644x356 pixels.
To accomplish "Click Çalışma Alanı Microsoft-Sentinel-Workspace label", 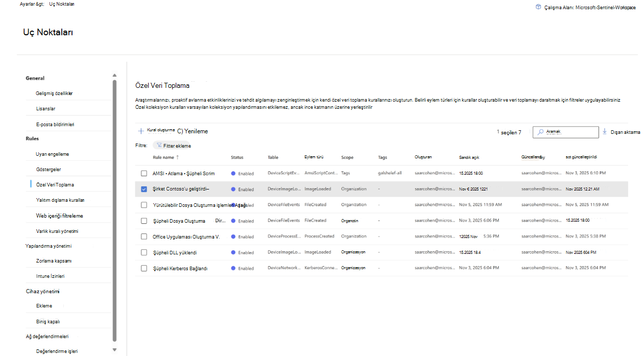I will (x=590, y=7).
